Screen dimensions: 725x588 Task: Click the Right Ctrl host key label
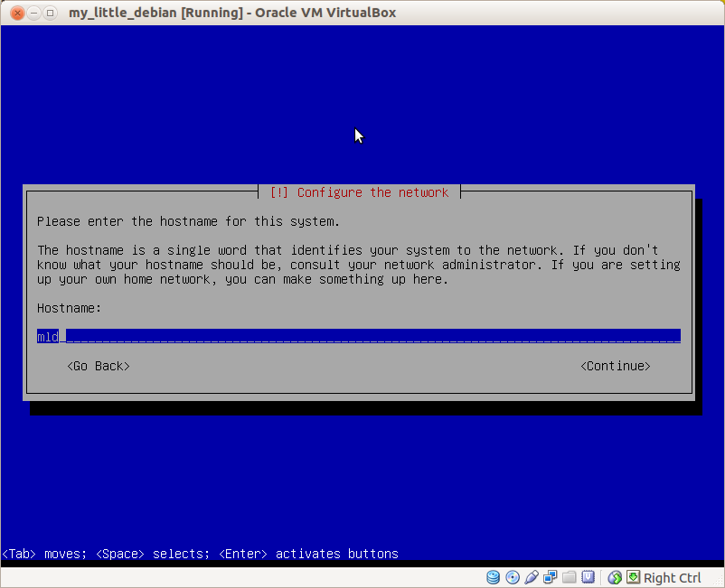point(673,578)
